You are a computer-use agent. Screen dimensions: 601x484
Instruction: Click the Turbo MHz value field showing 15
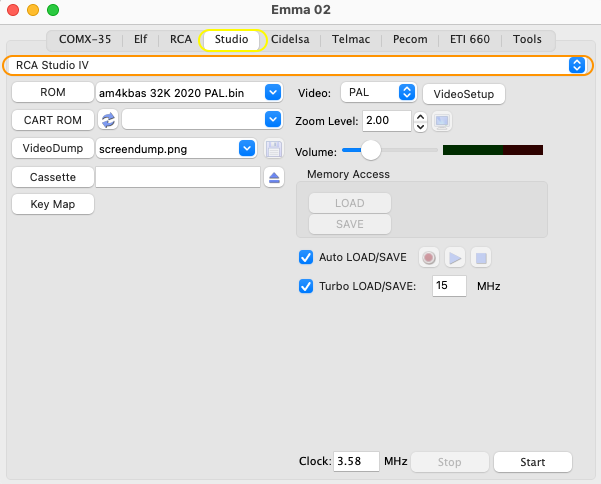click(449, 286)
